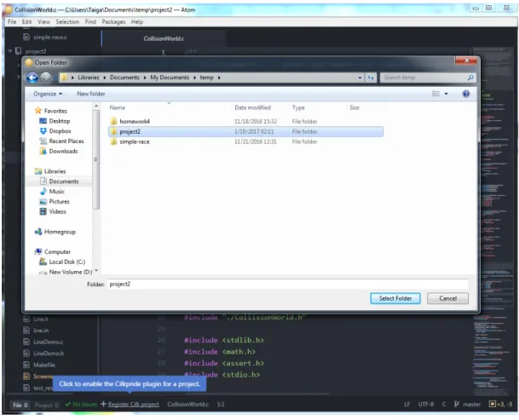
Task: Open Atom's File menu
Action: (12, 22)
